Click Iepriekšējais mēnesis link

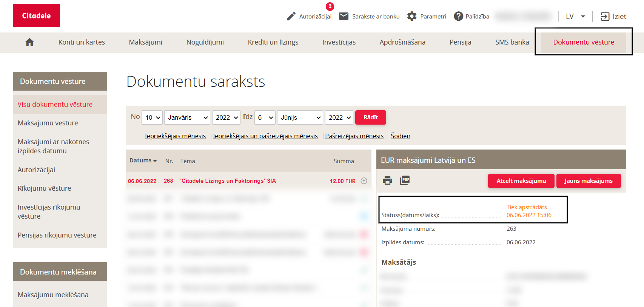tap(176, 136)
